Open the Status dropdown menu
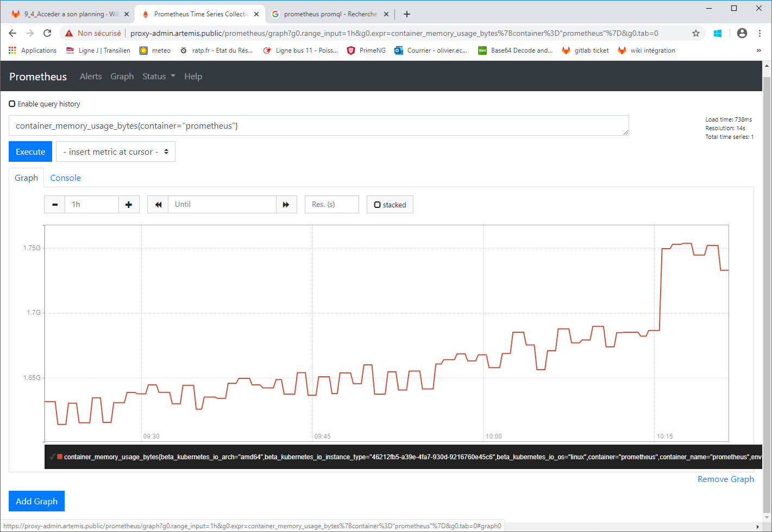The image size is (772, 532). point(158,77)
